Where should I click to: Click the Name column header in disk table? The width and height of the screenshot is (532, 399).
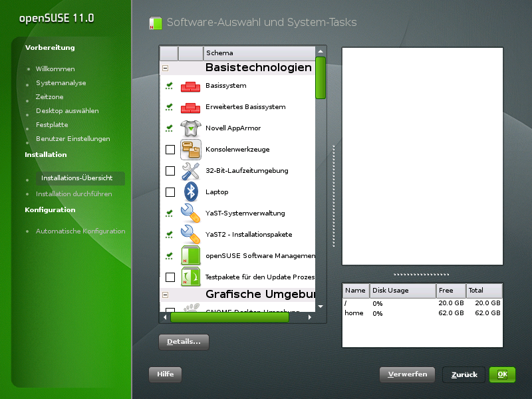click(x=356, y=291)
